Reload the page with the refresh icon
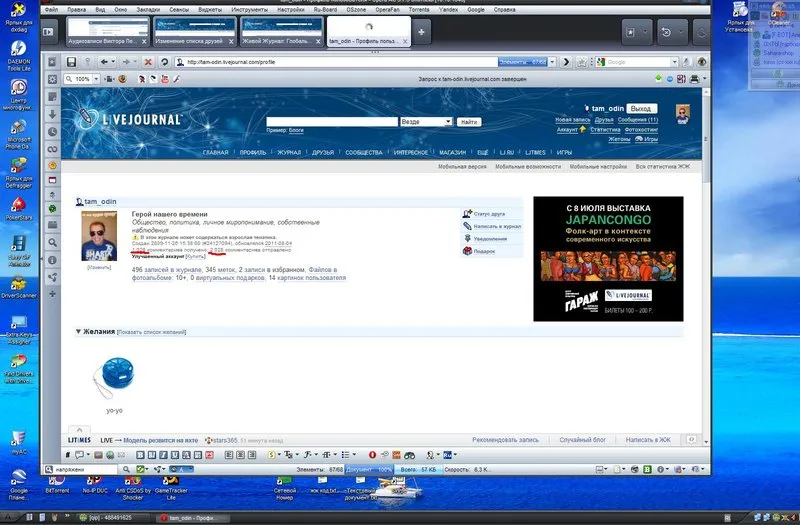800x525 pixels. coord(164,62)
